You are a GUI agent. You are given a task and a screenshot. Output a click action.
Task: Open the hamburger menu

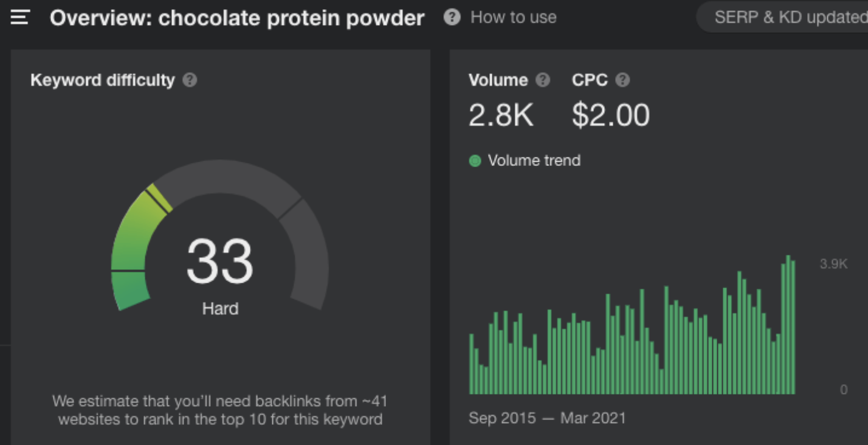pos(20,18)
